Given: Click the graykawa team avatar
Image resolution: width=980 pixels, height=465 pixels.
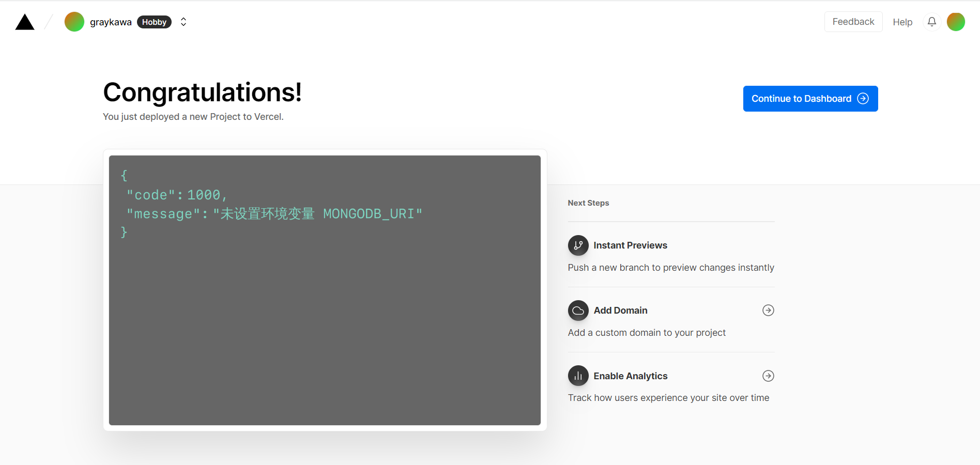Looking at the screenshot, I should coord(74,22).
